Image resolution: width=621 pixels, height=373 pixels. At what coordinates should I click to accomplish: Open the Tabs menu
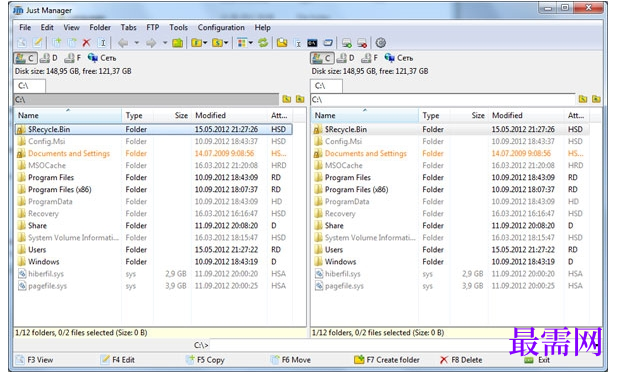point(128,27)
